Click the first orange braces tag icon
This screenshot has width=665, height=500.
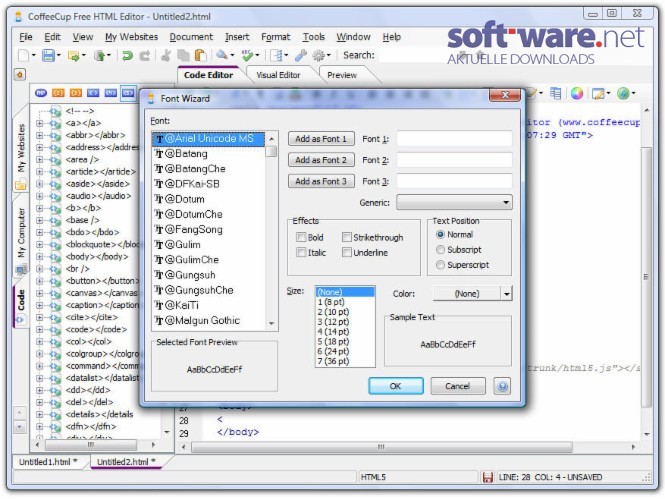tap(58, 92)
